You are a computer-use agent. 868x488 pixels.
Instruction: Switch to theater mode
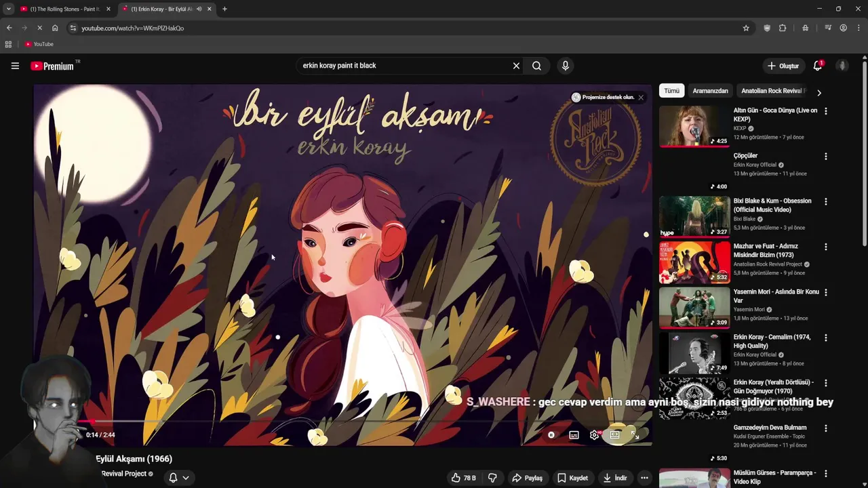(x=614, y=435)
